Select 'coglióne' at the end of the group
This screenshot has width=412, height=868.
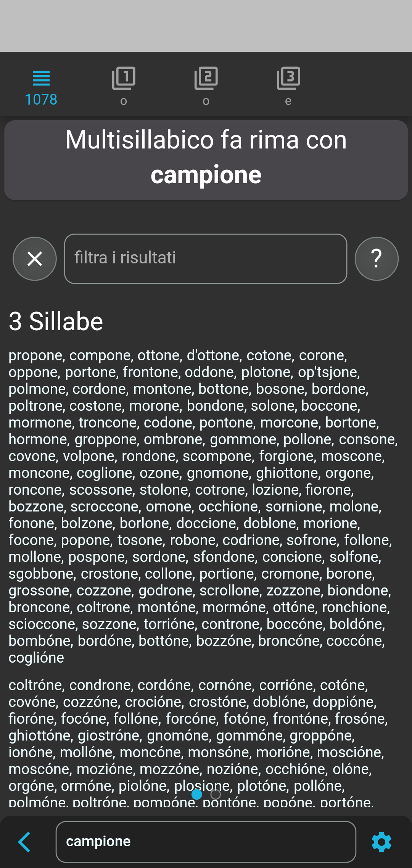tap(36, 657)
